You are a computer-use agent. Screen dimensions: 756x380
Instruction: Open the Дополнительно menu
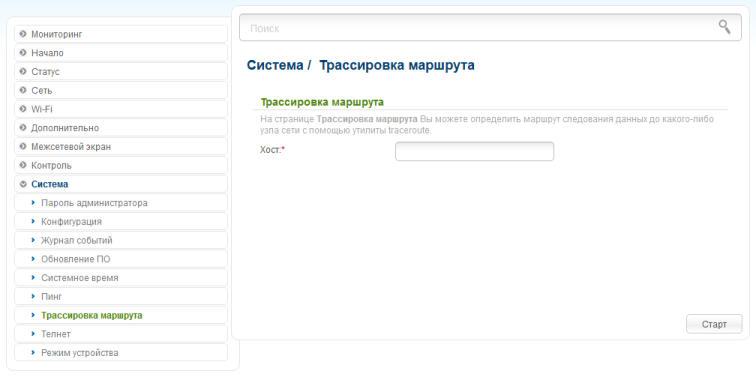pos(121,128)
